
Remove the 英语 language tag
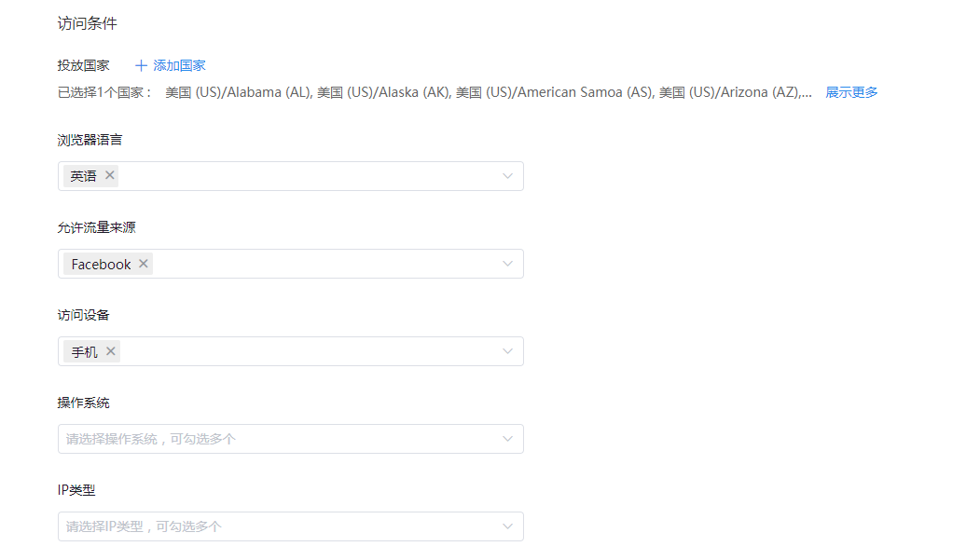[110, 175]
